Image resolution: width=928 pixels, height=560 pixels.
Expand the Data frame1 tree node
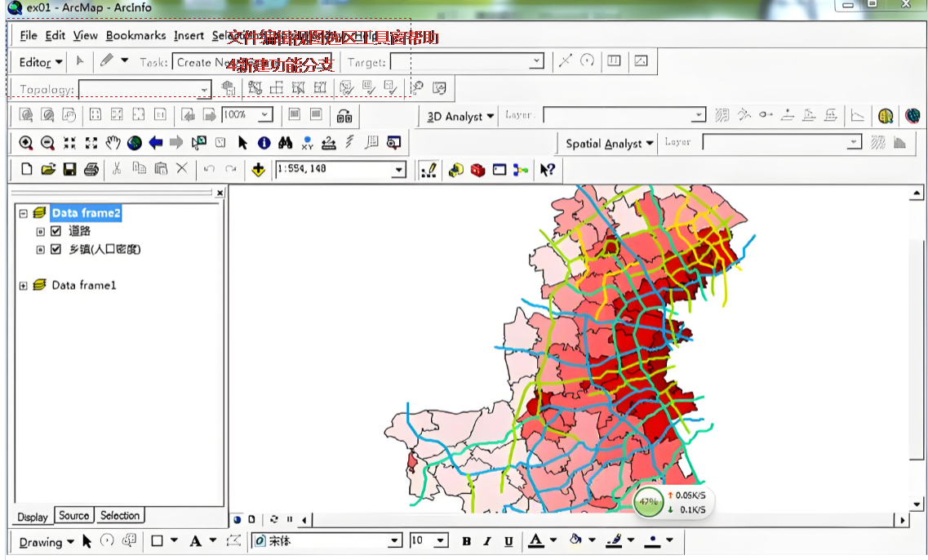23,286
